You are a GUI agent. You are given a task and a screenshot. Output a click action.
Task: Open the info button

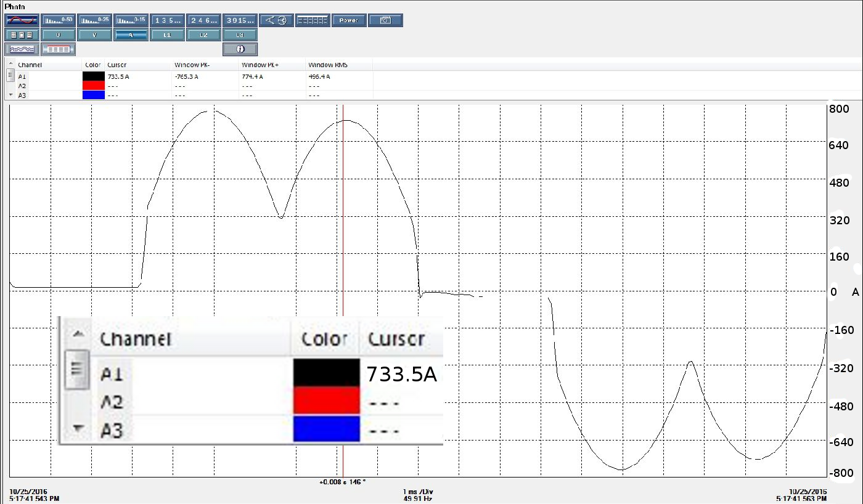pyautogui.click(x=240, y=49)
